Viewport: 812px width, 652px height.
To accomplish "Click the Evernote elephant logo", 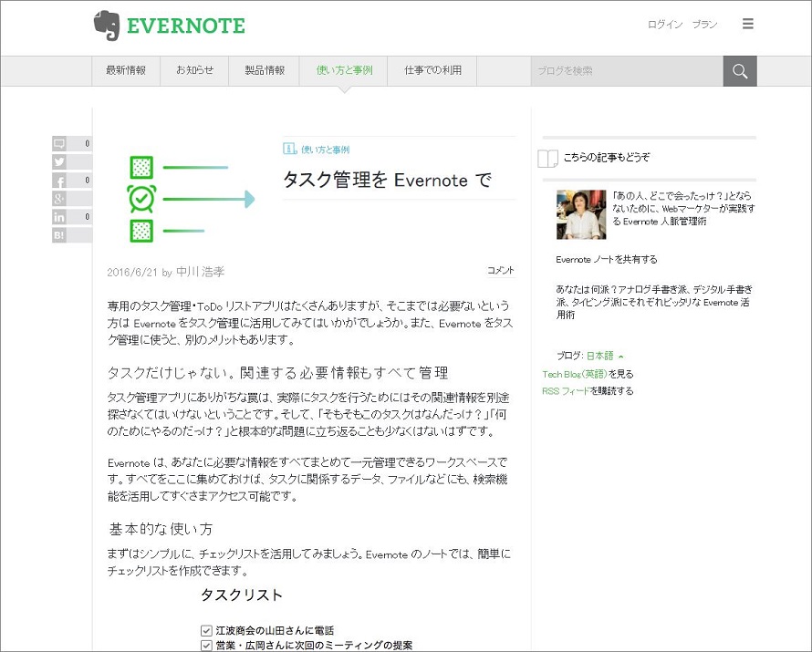I will coord(106,25).
